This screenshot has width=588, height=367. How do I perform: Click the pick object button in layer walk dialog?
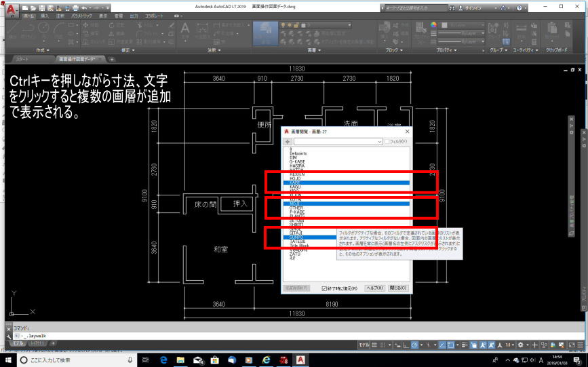click(x=288, y=142)
